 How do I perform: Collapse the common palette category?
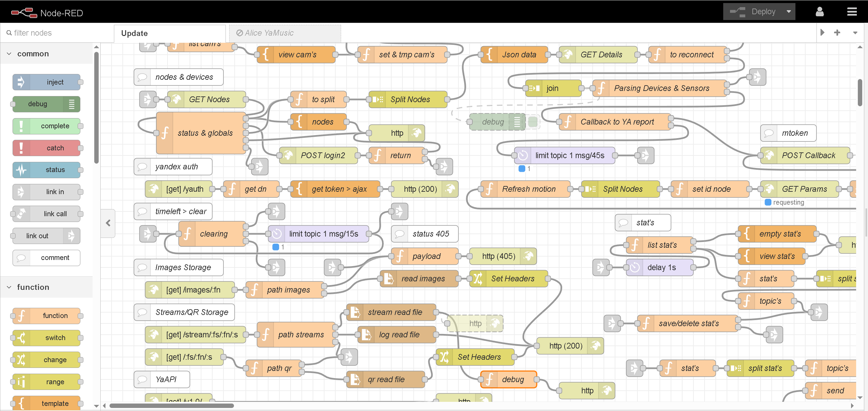[9, 54]
